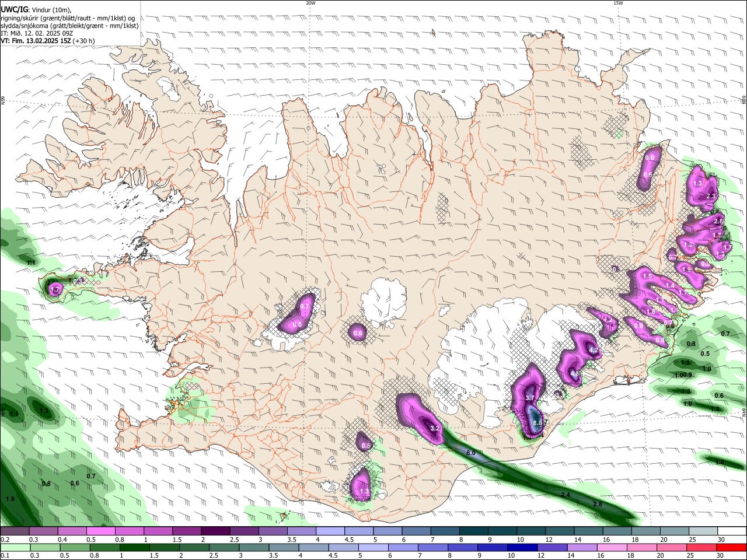The height and width of the screenshot is (560, 747).
Task: Click the "0.2" label on the upper legend
Action: [x=5, y=540]
